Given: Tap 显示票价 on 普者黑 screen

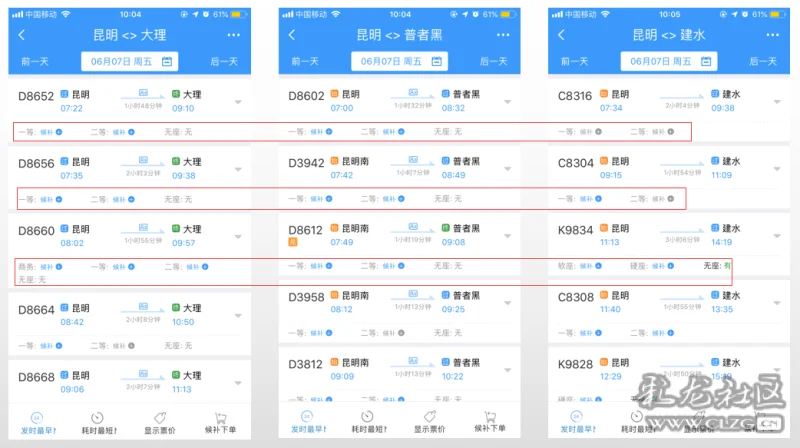Looking at the screenshot, I should [x=430, y=423].
